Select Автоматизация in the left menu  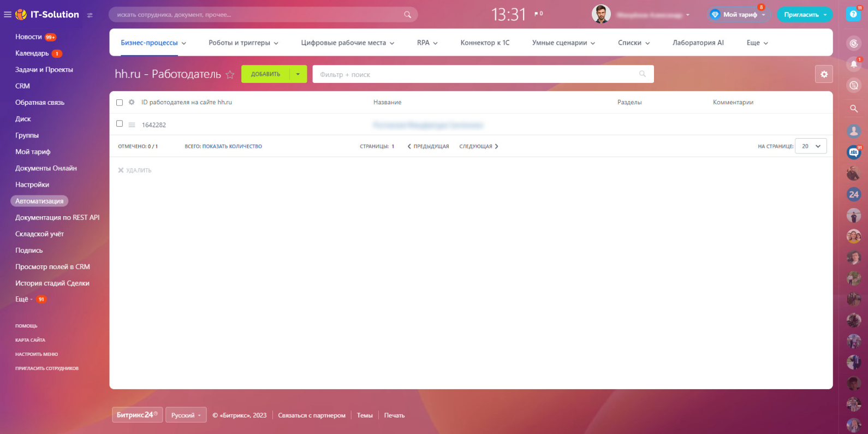coord(39,201)
